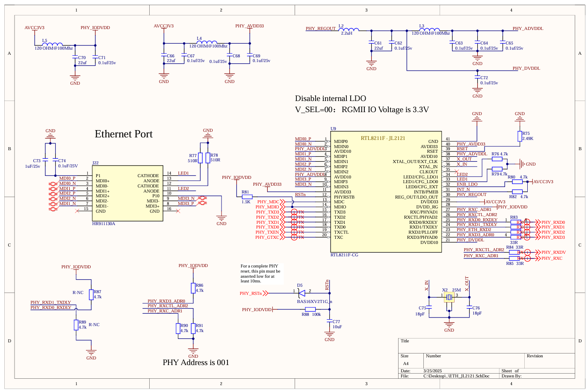Image resolution: width=588 pixels, height=392 pixels.
Task: Click capacitor C71 label
Action: (x=102, y=58)
